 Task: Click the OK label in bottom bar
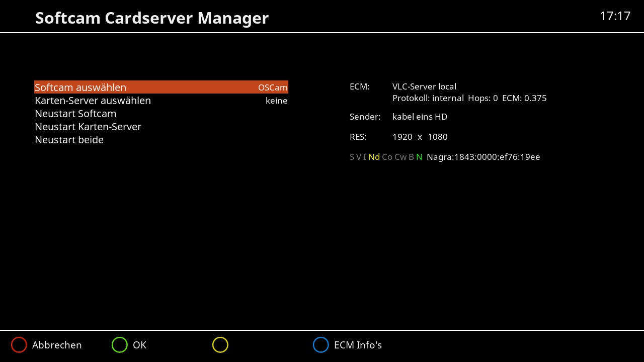click(x=139, y=345)
